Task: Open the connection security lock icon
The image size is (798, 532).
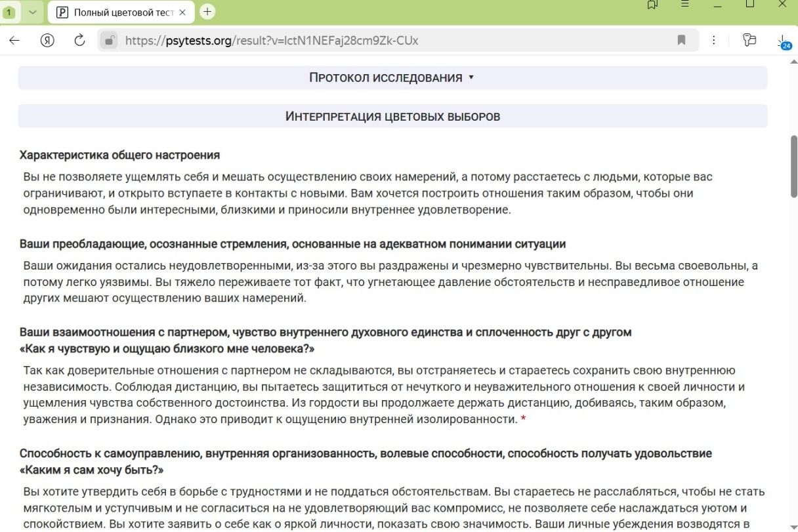Action: tap(109, 39)
